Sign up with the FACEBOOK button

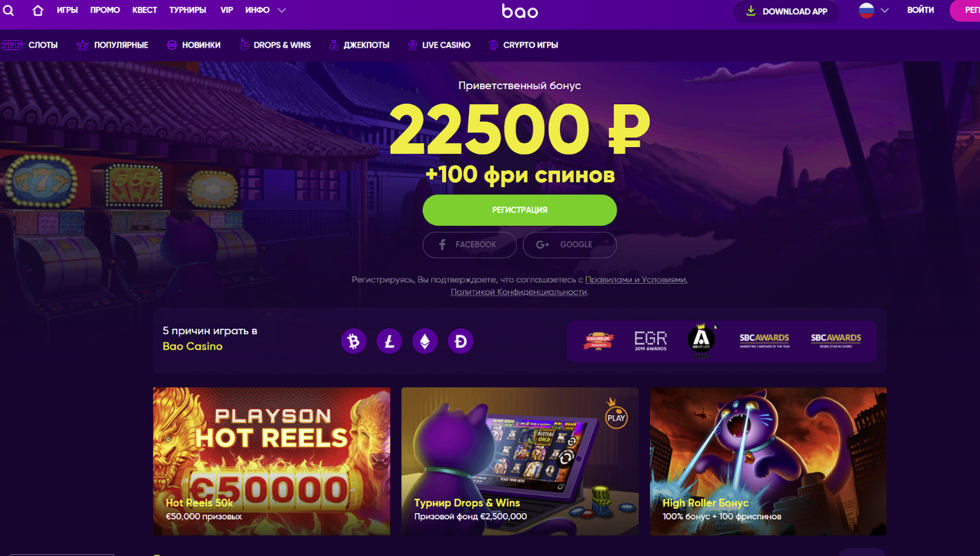(470, 245)
